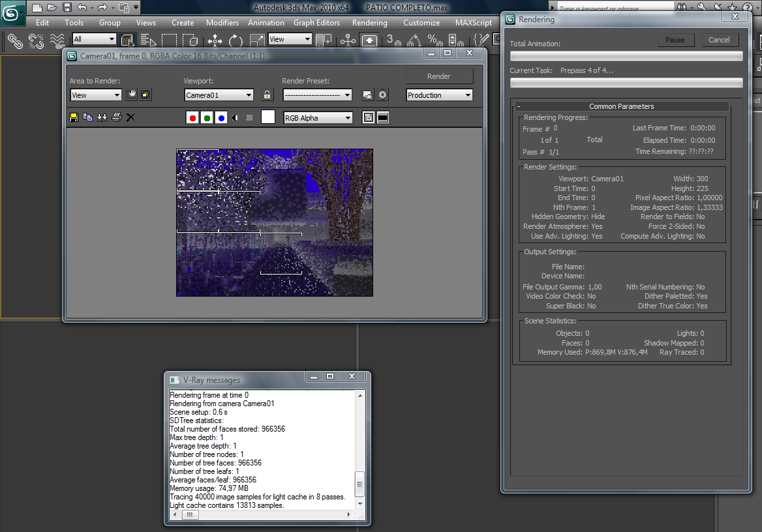Screen dimensions: 762x532
Task: Open the Modifiers menu
Action: 222,22
